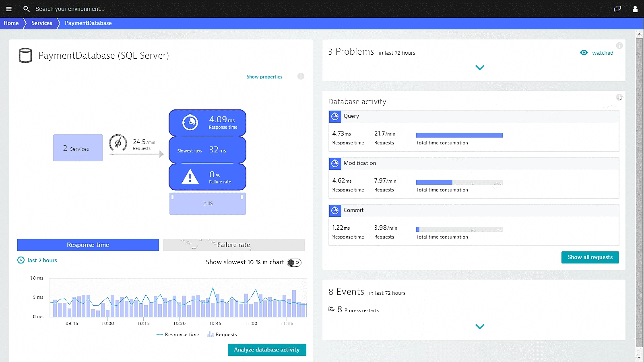Expand the 8 Events panel chevron
Screen dimensions: 644x362
point(479,327)
